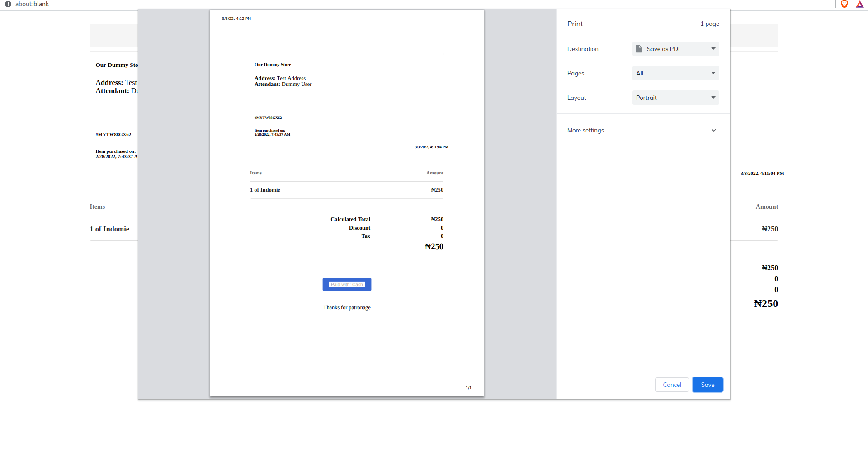Image resolution: width=868 pixels, height=457 pixels.
Task: Open the Pages dropdown set to All
Action: [x=675, y=73]
